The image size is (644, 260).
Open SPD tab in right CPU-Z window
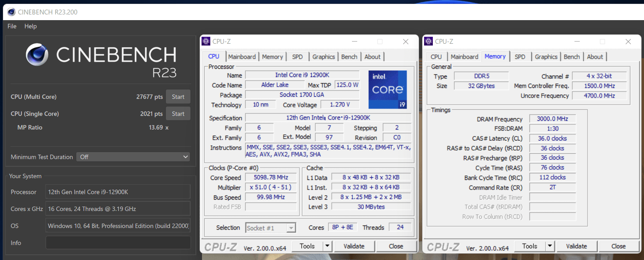pos(520,57)
